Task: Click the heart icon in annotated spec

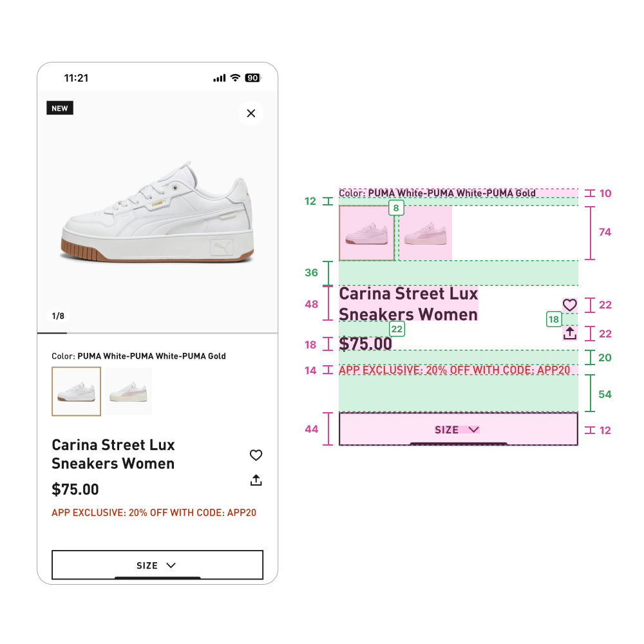Action: coord(570,305)
